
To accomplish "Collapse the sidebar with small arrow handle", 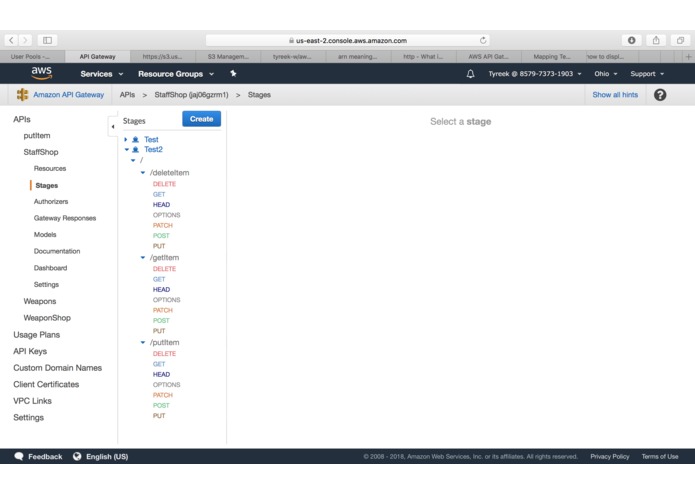I will pyautogui.click(x=113, y=127).
